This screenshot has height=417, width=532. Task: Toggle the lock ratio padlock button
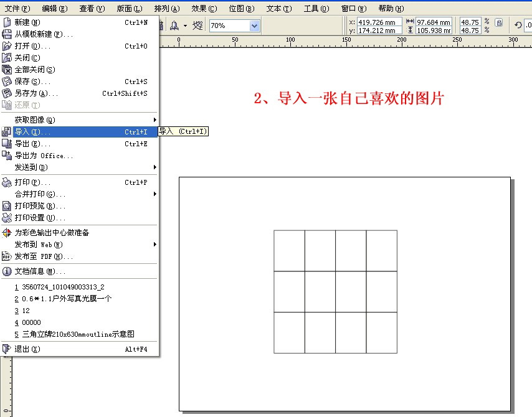coord(498,22)
